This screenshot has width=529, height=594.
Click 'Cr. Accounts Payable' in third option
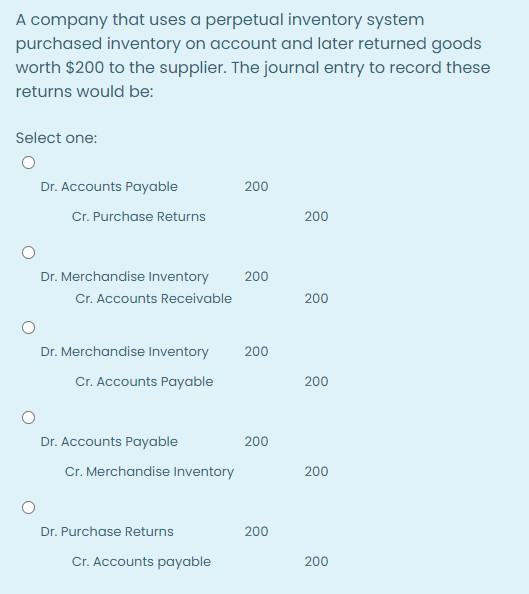click(x=144, y=381)
